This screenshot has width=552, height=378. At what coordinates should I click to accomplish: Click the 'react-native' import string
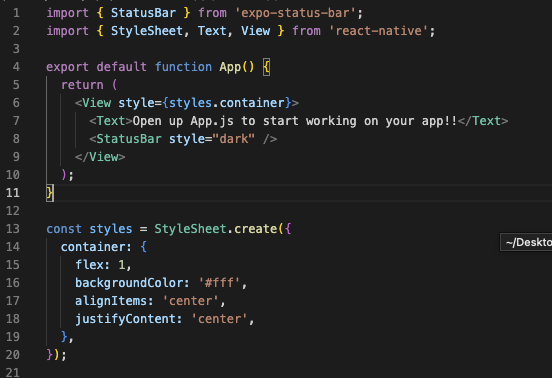pyautogui.click(x=378, y=31)
